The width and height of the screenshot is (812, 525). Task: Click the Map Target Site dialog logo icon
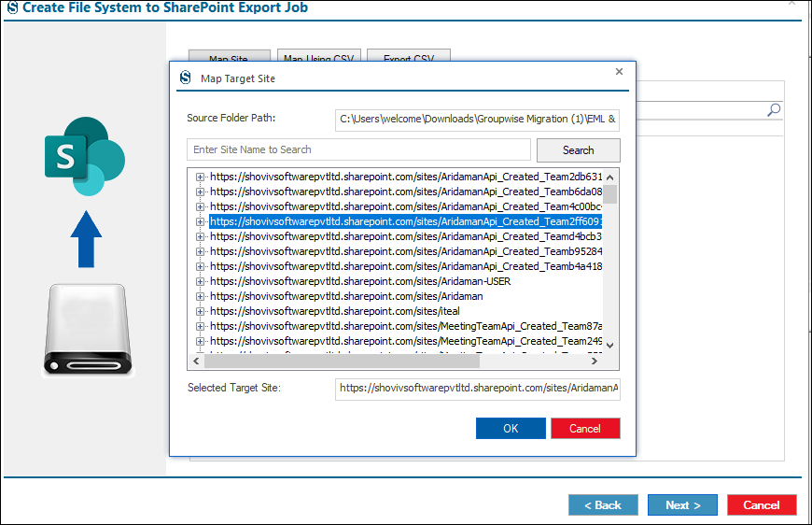(x=186, y=78)
